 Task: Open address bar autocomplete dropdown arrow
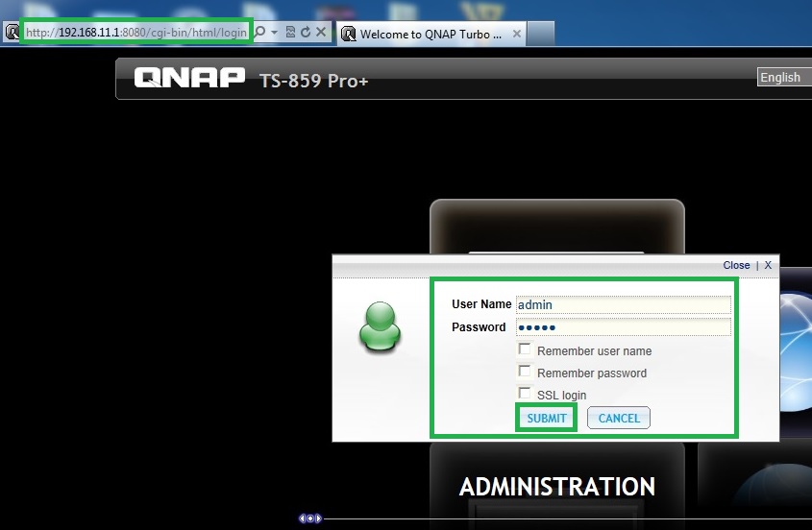coord(275,32)
